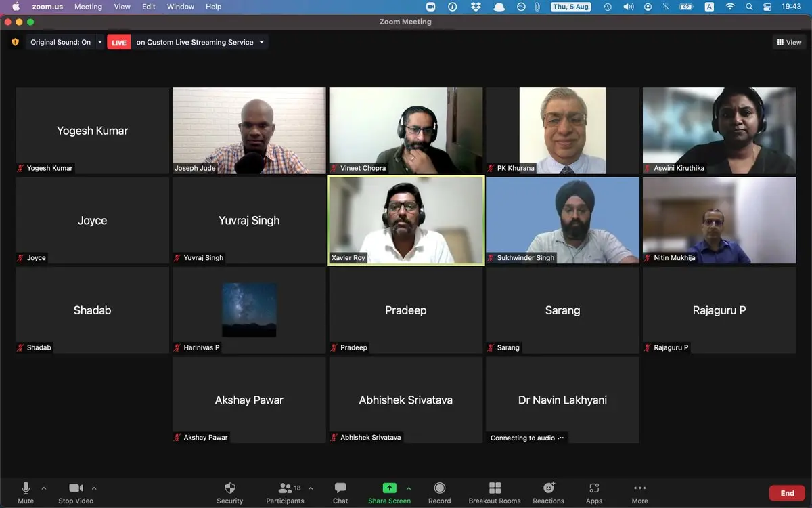Select Xavier Roy's video tile
The image size is (812, 508).
pyautogui.click(x=405, y=220)
